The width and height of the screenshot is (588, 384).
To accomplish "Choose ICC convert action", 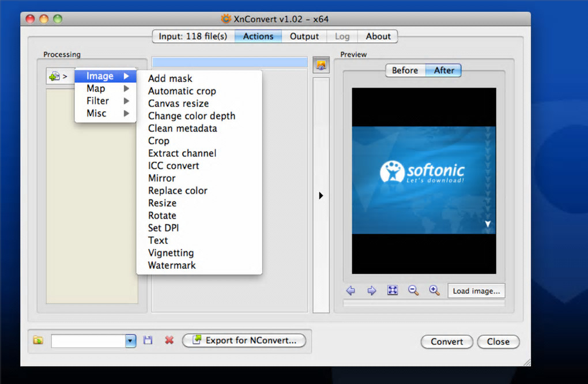I will (x=199, y=165).
